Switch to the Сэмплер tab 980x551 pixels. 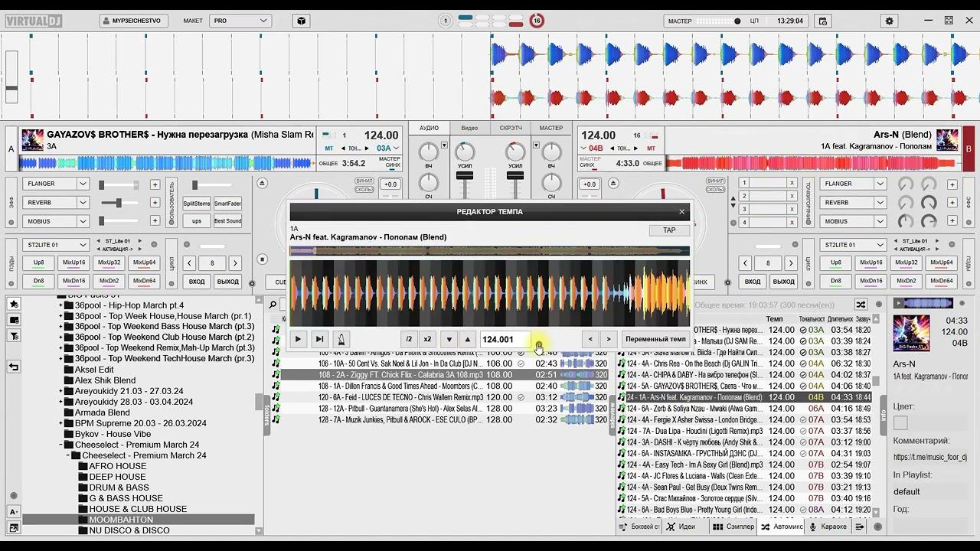pyautogui.click(x=733, y=527)
